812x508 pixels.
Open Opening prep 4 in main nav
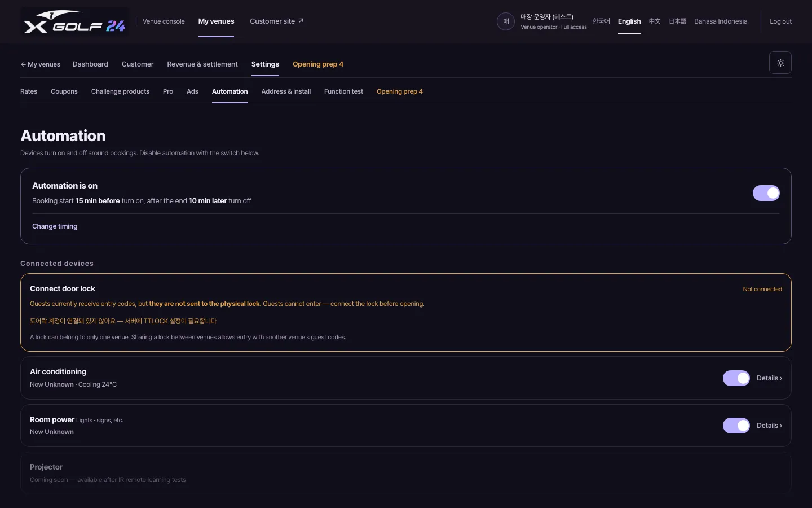[x=318, y=64]
